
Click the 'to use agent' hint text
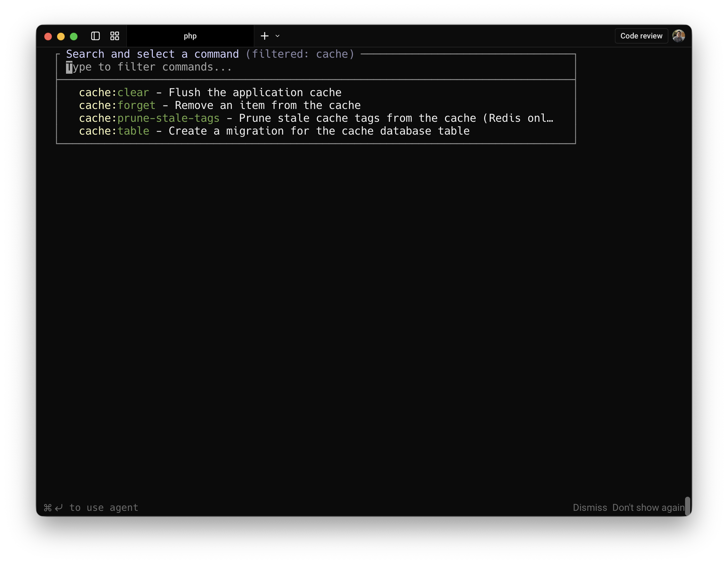pos(104,507)
